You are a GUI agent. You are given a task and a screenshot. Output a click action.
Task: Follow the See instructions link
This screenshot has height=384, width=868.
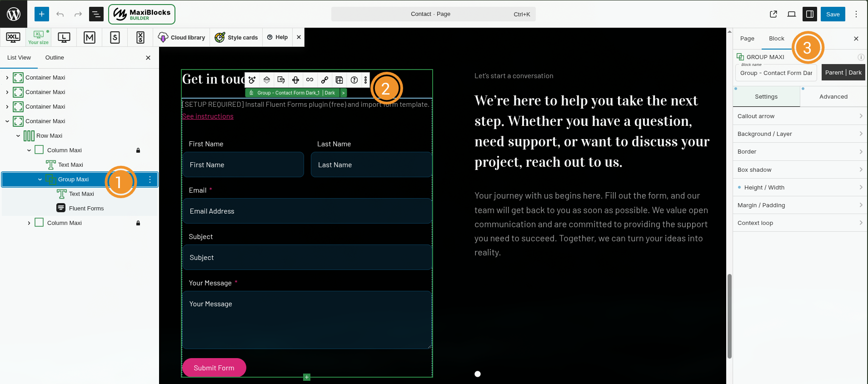pos(208,116)
